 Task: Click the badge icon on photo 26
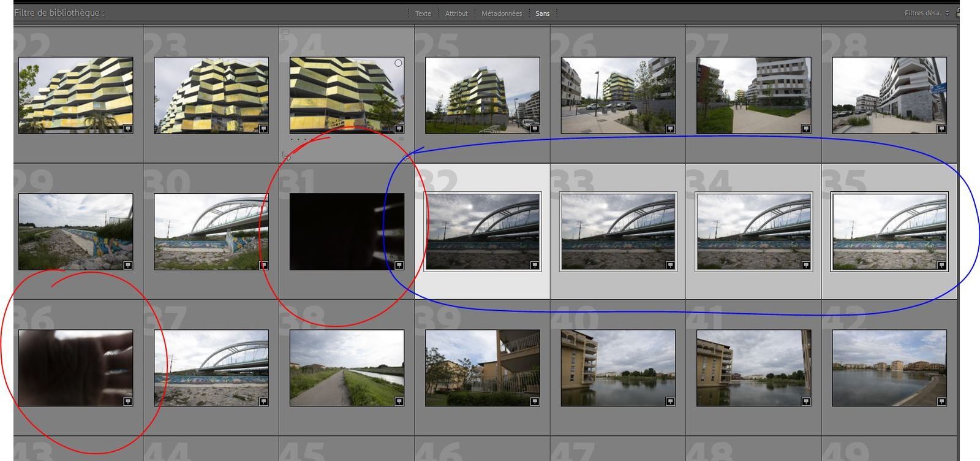670,129
